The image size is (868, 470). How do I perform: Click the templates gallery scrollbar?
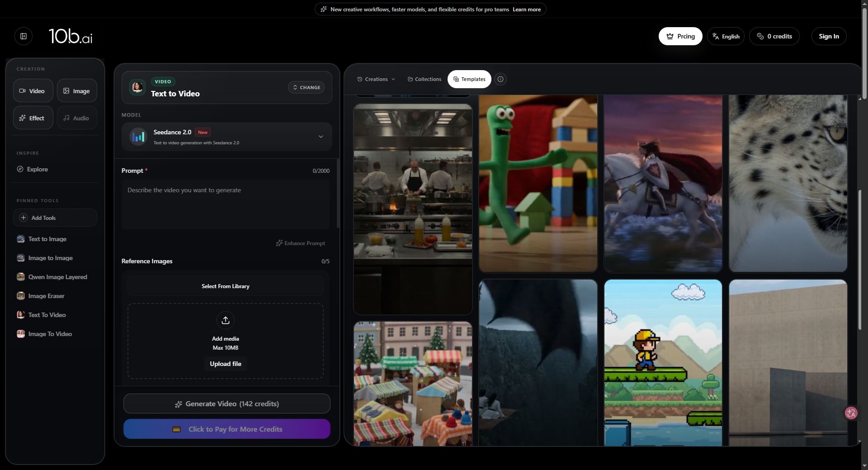[859, 259]
